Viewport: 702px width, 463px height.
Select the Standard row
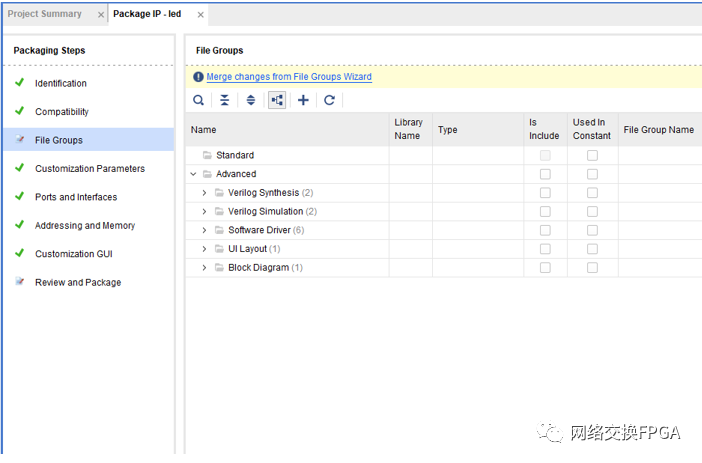tap(444, 155)
